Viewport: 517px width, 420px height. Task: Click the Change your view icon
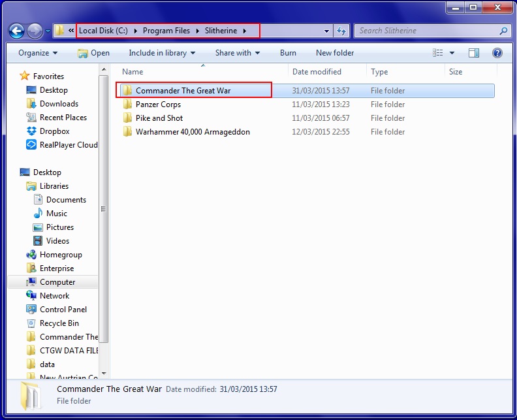tap(438, 53)
